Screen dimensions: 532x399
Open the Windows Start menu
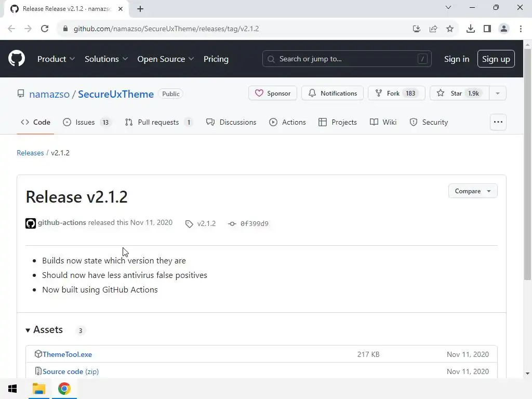[x=12, y=389]
